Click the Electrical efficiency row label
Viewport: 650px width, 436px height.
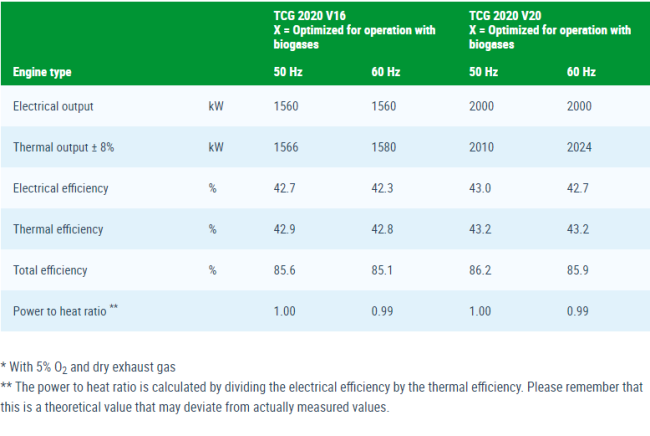pos(61,188)
